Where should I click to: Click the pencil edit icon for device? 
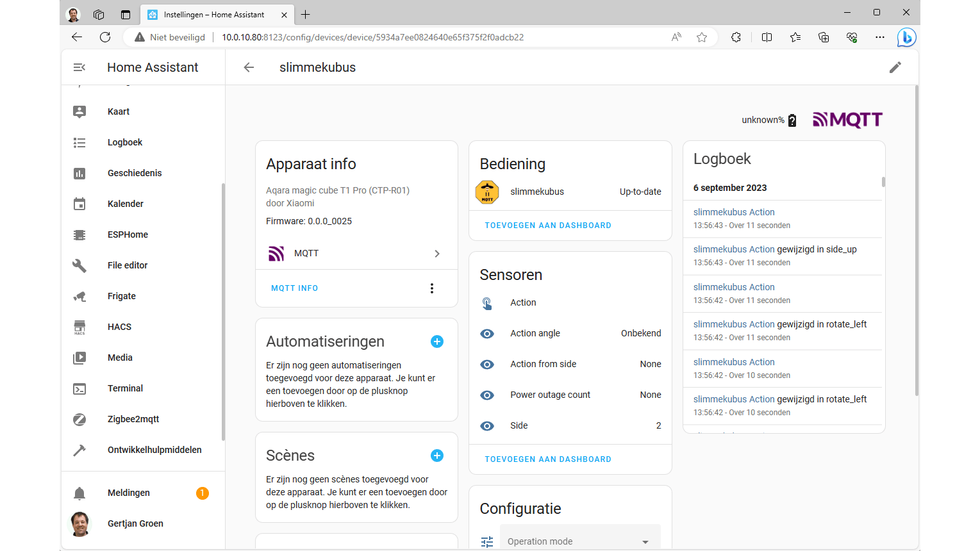[x=895, y=67]
